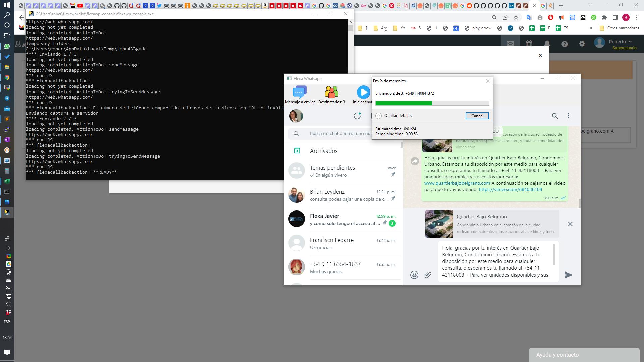Image resolution: width=644 pixels, height=362 pixels.
Task: Open the camera screenshot extension icon
Action: (540, 17)
